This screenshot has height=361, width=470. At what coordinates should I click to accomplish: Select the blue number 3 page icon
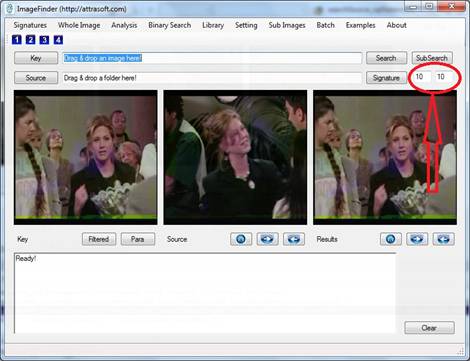[x=44, y=40]
